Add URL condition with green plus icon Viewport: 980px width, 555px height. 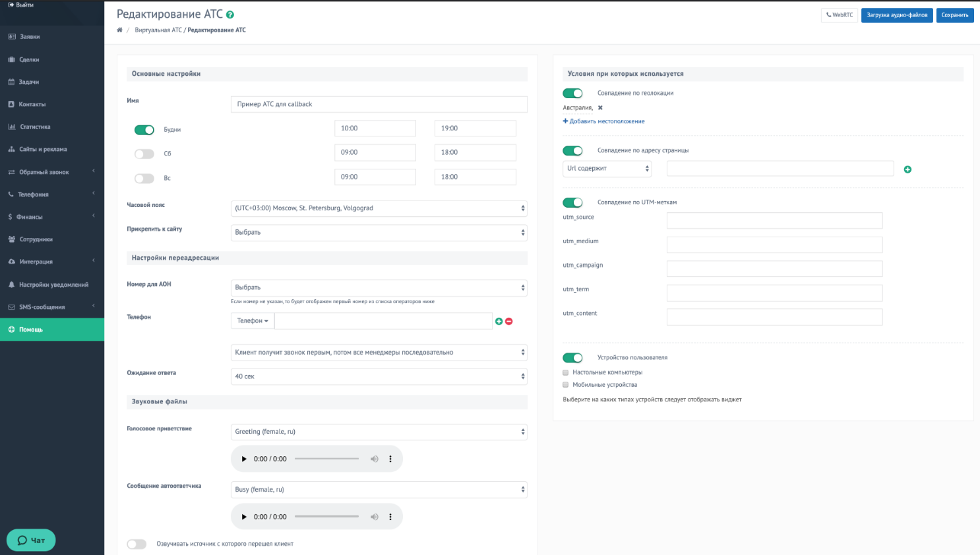[x=907, y=169]
